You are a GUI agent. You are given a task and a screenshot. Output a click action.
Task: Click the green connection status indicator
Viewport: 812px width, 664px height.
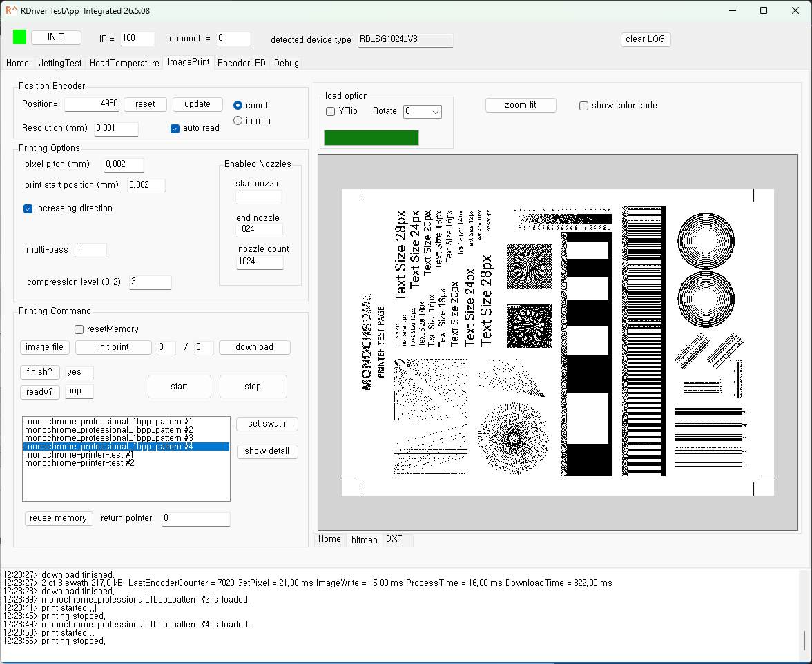point(19,37)
